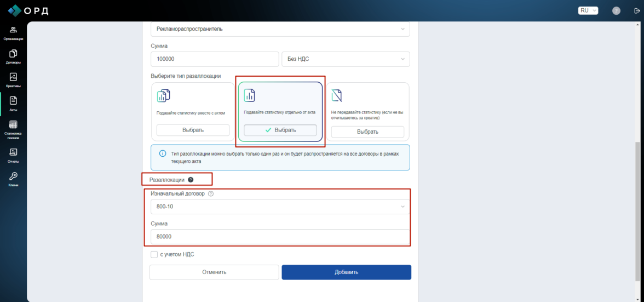The image size is (644, 302).
Task: Open the RU language dropdown
Action: [588, 10]
